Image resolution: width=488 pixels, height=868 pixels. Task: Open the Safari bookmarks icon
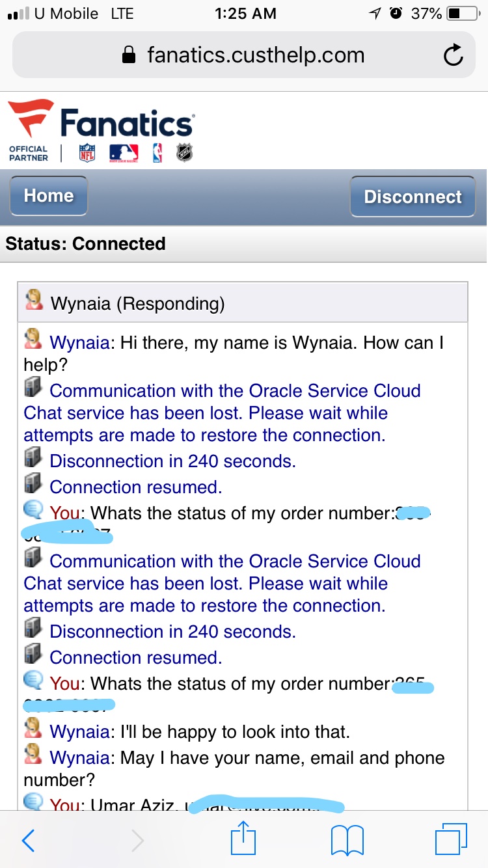point(347,841)
